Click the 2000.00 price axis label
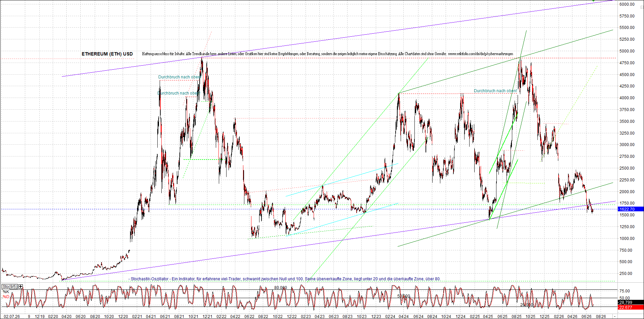Image resolution: width=644 pixels, height=319 pixels. (x=627, y=192)
